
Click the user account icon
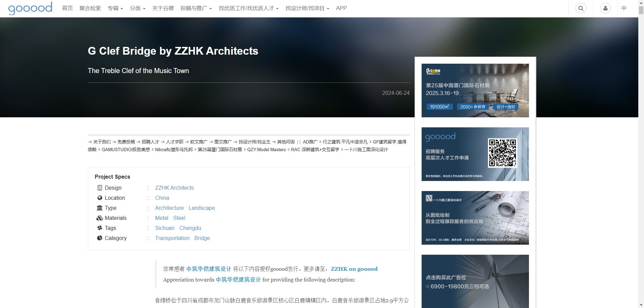pos(605,8)
